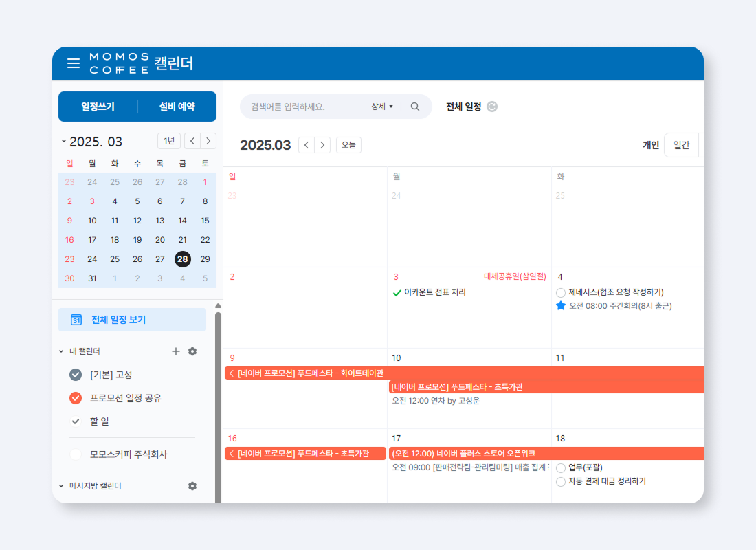Mark the 업무(포괄) to-do radio as done
The height and width of the screenshot is (550, 756).
561,467
